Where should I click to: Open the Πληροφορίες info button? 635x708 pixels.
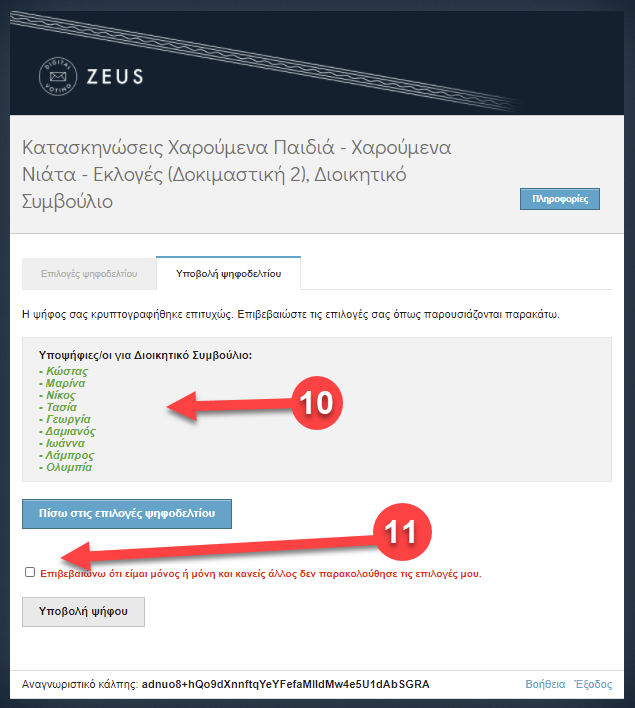pyautogui.click(x=559, y=199)
